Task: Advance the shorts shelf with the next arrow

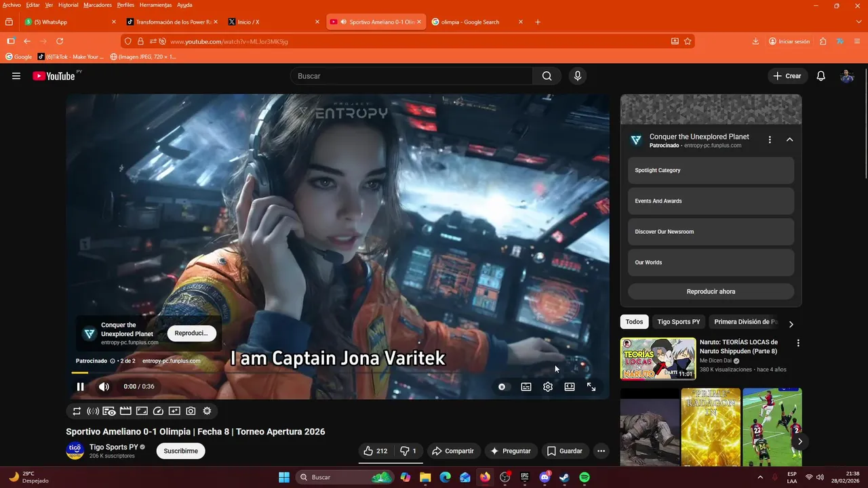Action: pyautogui.click(x=800, y=441)
